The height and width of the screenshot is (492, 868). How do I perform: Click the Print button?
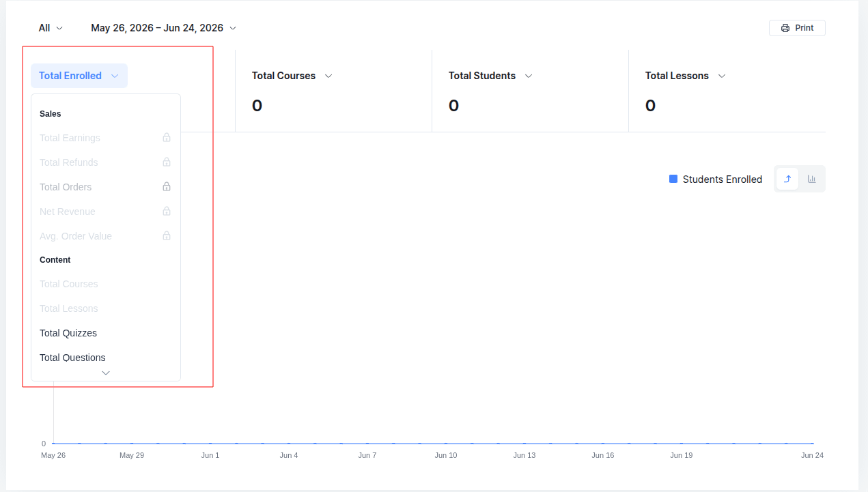click(797, 28)
